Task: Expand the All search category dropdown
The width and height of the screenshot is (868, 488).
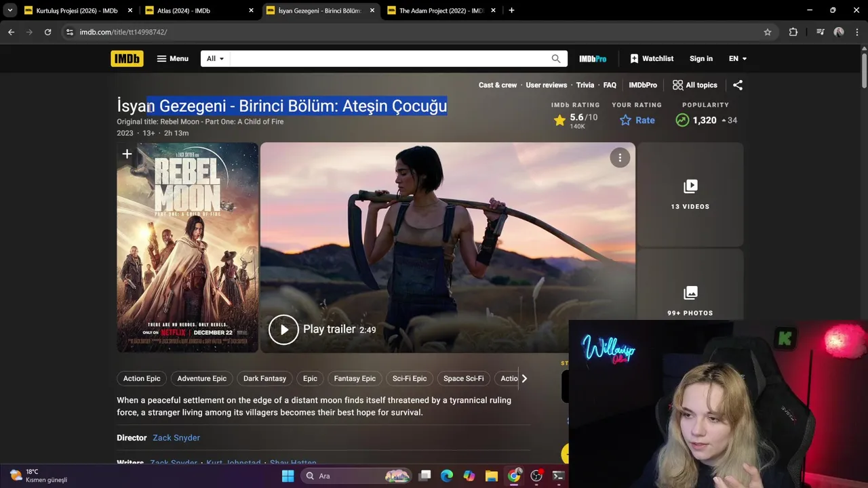Action: click(215, 59)
